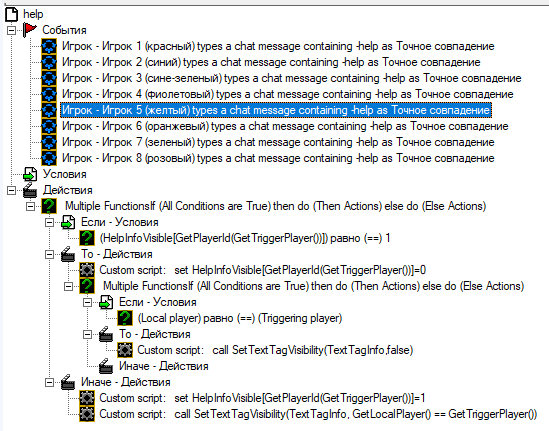Select the set HelpInfoVisible=1 custom script
This screenshot has height=431, width=549.
(262, 398)
